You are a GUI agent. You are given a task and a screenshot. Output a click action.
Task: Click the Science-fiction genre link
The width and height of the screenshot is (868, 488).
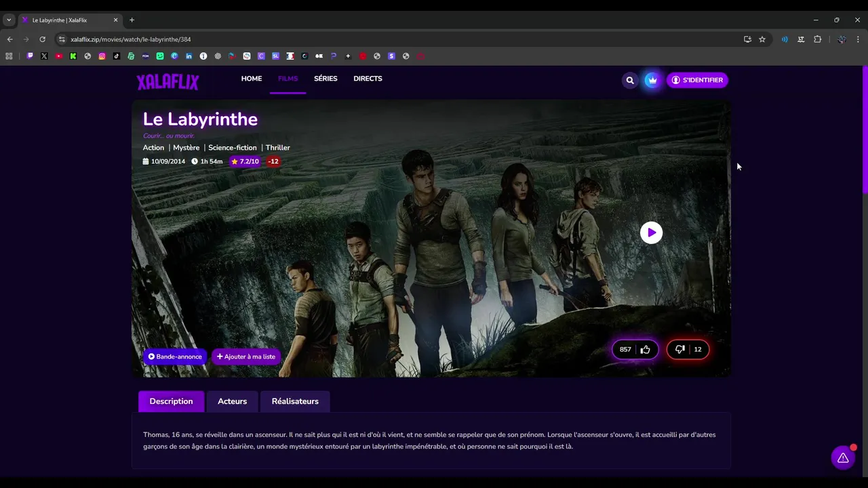point(233,148)
